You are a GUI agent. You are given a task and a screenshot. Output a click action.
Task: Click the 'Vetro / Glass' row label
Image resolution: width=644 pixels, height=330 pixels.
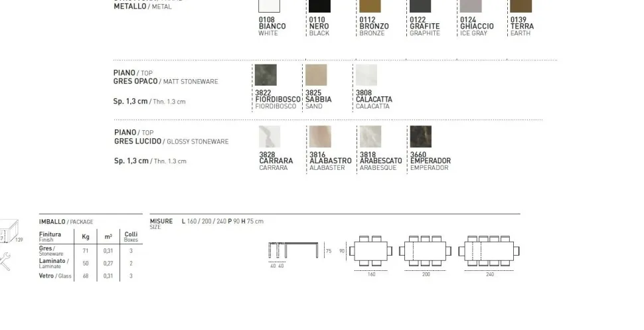click(55, 276)
